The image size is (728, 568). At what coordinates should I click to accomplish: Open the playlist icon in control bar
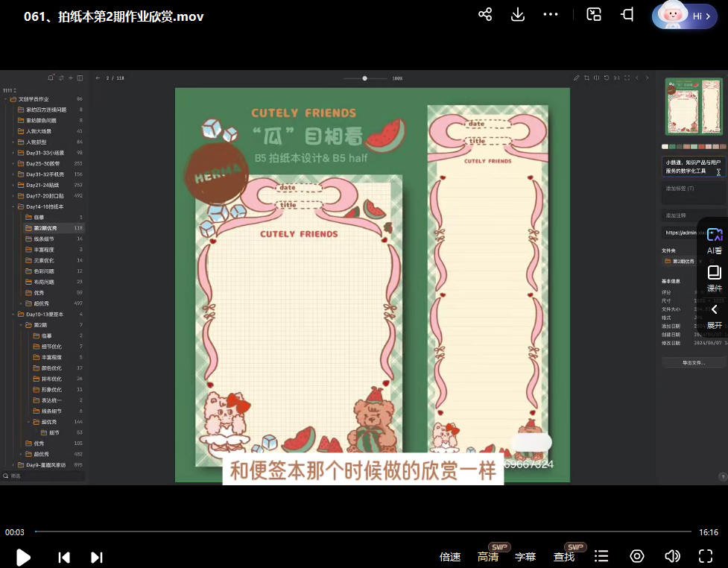point(601,556)
